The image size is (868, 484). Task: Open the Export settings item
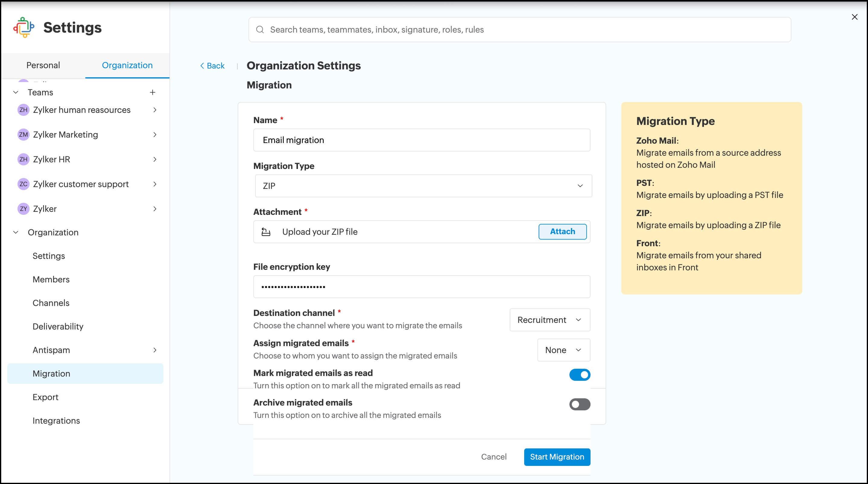[x=46, y=397]
